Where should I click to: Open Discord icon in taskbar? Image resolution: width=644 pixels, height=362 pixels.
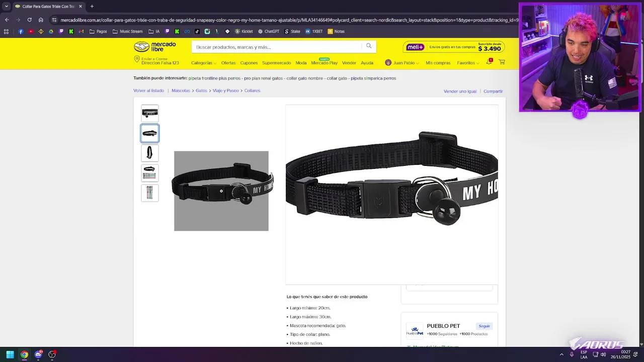38,354
